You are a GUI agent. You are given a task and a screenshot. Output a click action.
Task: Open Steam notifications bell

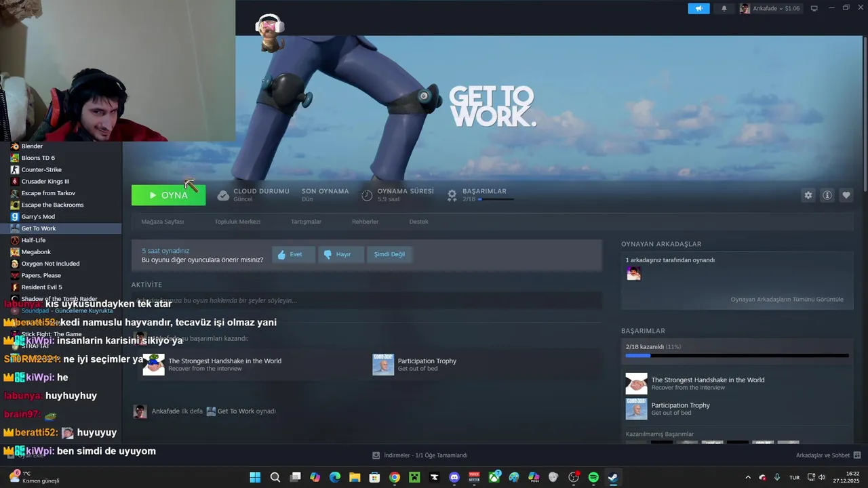[x=724, y=8]
